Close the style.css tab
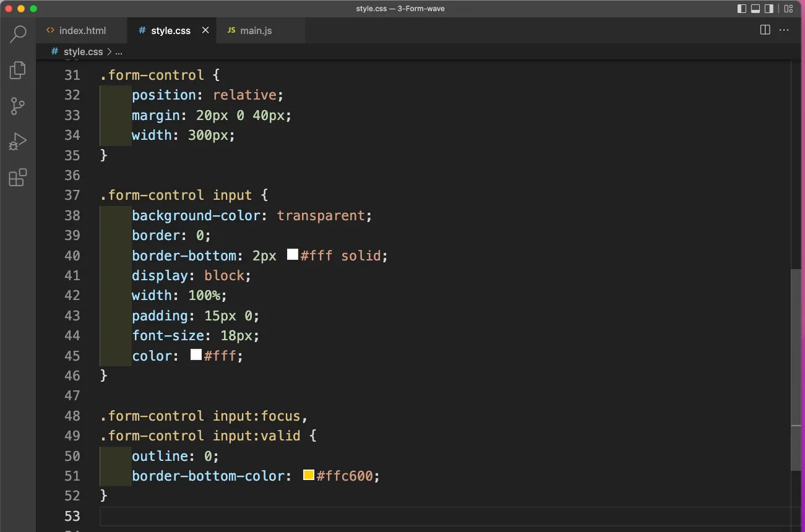 205,30
